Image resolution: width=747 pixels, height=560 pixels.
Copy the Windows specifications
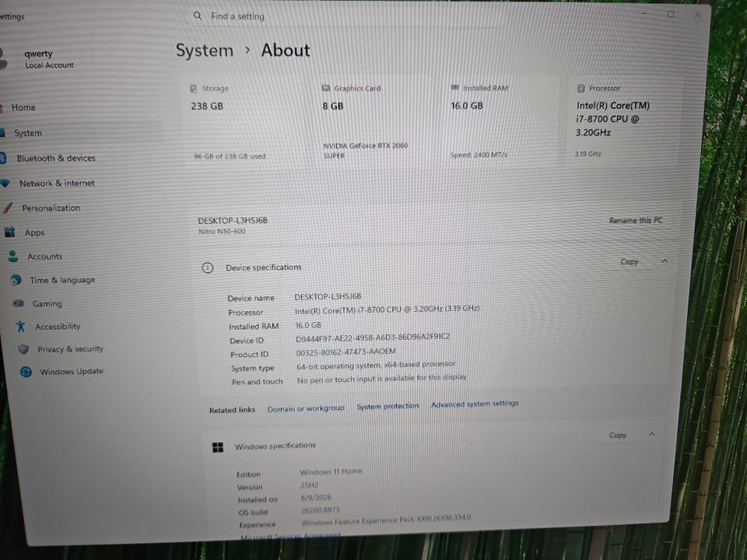pos(617,436)
